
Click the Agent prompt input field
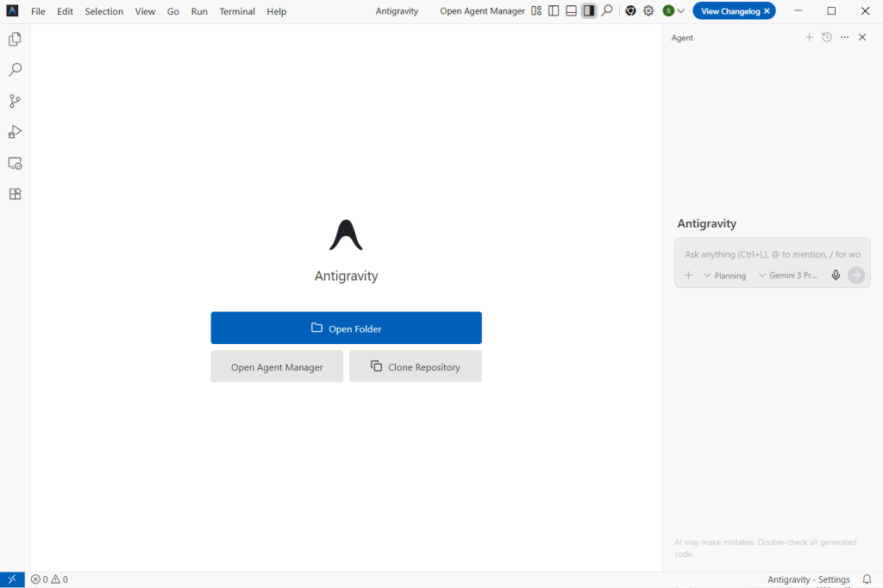[772, 254]
